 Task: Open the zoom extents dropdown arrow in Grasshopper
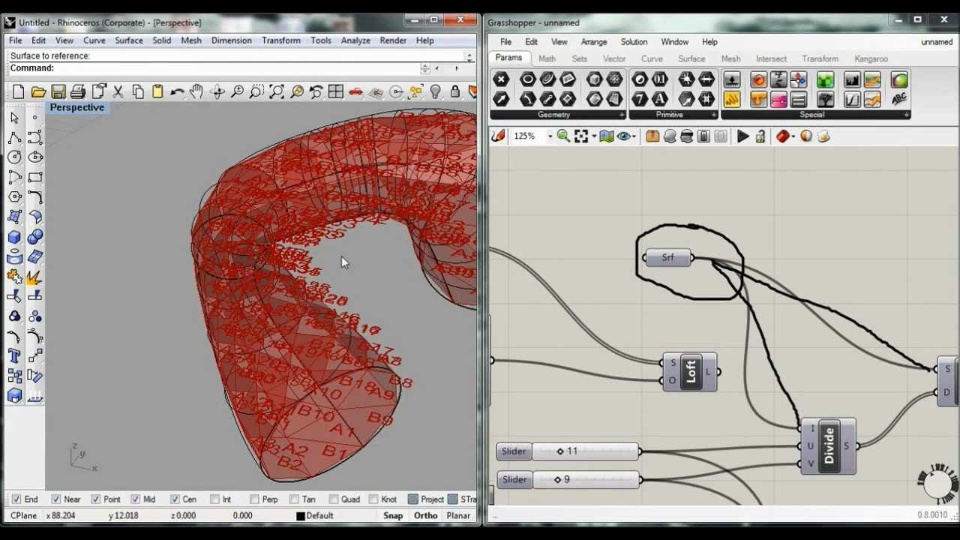(x=594, y=137)
